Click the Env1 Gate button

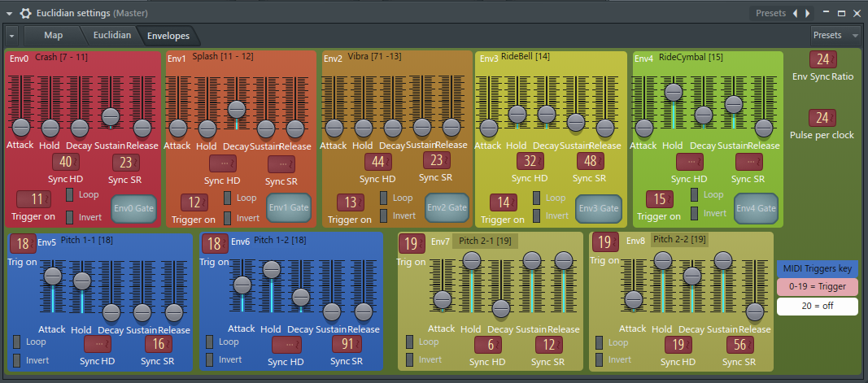click(x=289, y=207)
